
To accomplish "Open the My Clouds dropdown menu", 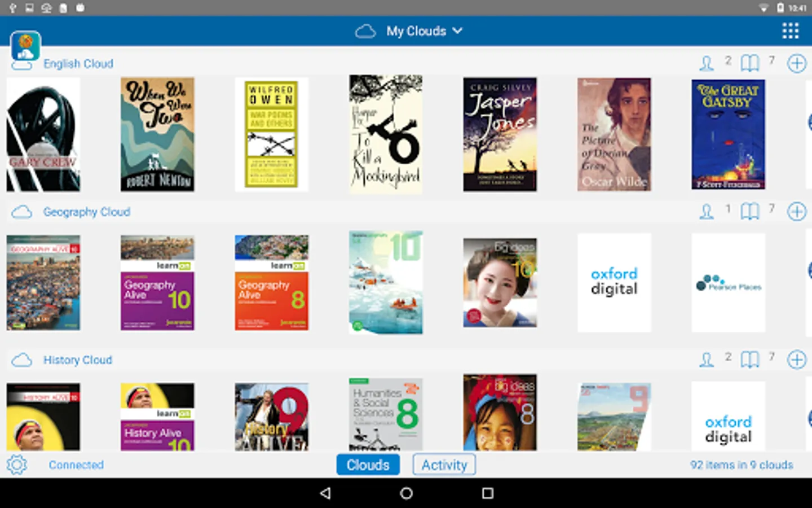I will click(x=424, y=31).
